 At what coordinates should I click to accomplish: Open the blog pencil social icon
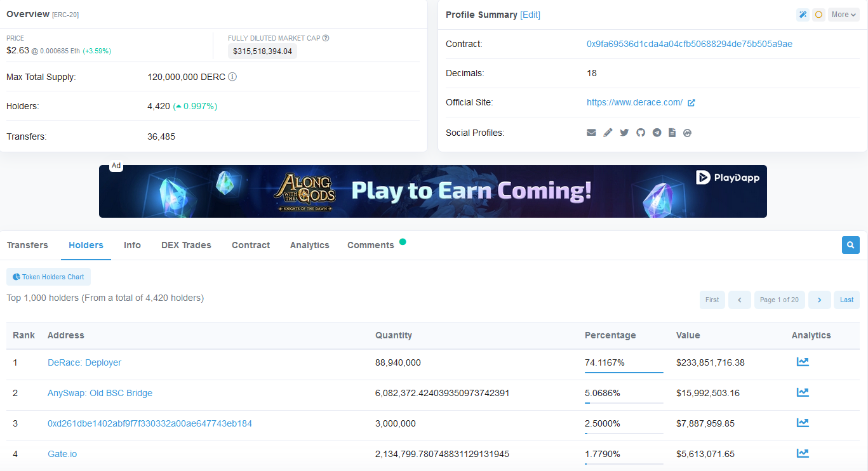coord(608,133)
